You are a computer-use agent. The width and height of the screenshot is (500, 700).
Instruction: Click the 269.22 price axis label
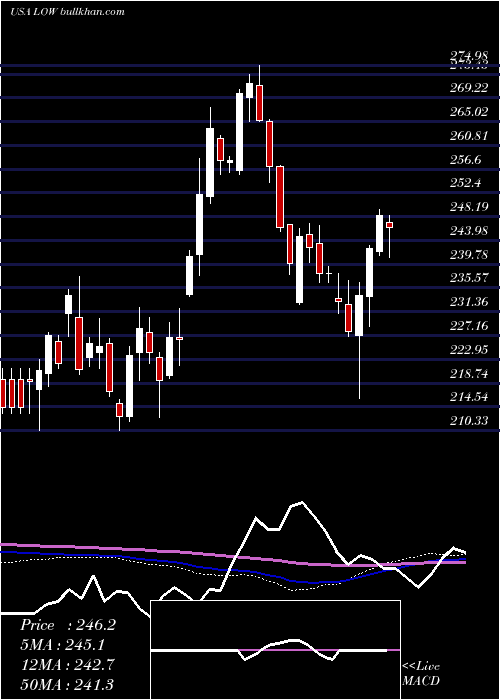click(x=469, y=88)
